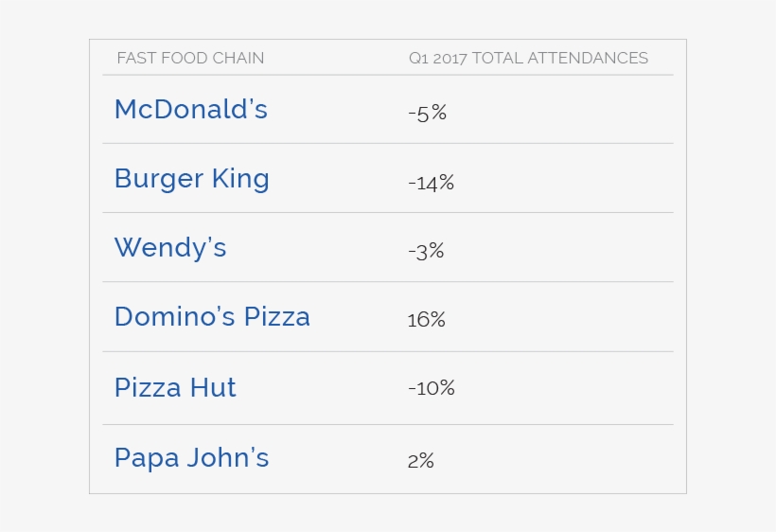The height and width of the screenshot is (532, 776).
Task: Click the Domino's Pizza chain name
Action: coord(212,317)
